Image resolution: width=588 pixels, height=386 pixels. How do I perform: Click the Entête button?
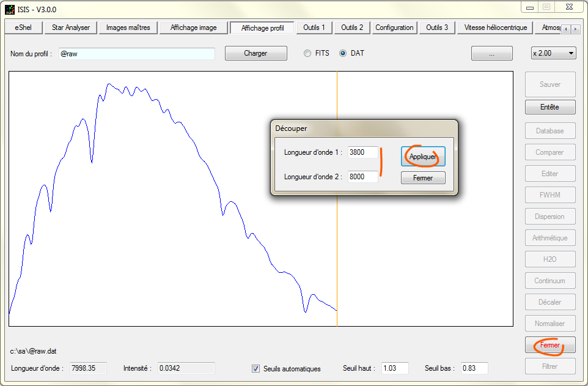click(549, 106)
